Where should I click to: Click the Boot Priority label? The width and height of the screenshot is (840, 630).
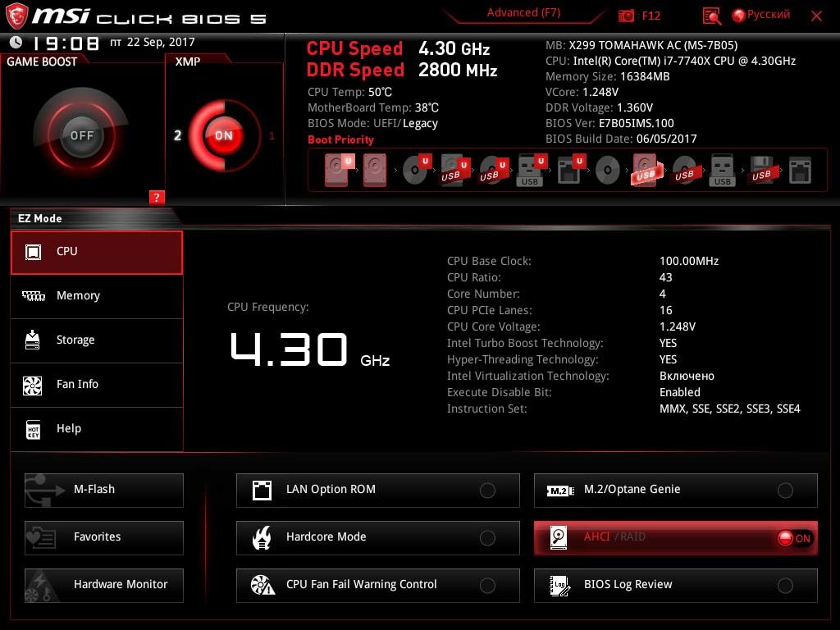click(x=340, y=139)
